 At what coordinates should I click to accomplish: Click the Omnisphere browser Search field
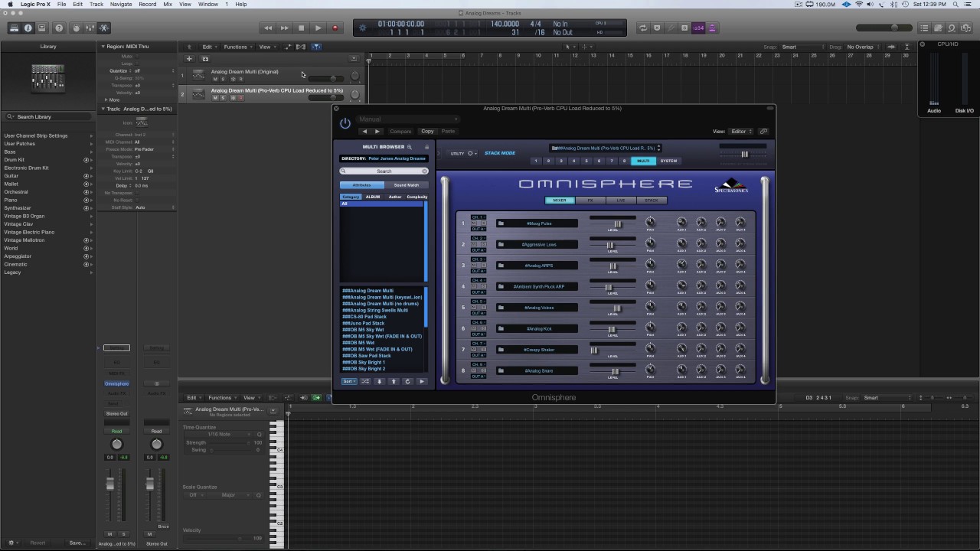384,171
